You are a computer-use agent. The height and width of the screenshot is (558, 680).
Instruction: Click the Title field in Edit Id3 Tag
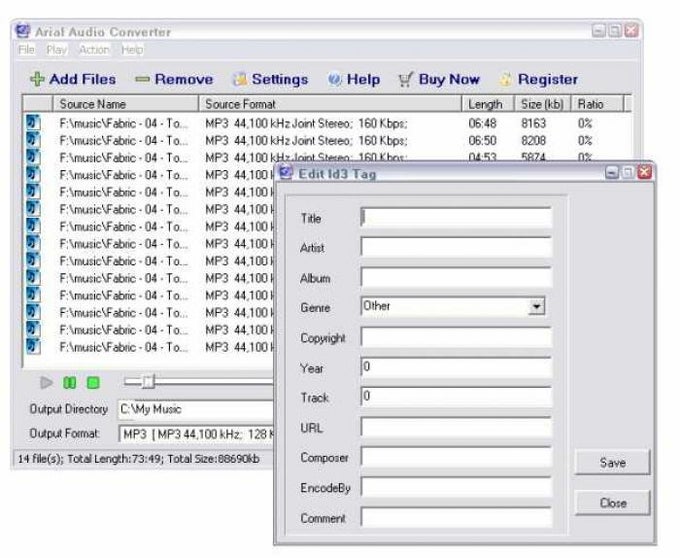pyautogui.click(x=456, y=217)
